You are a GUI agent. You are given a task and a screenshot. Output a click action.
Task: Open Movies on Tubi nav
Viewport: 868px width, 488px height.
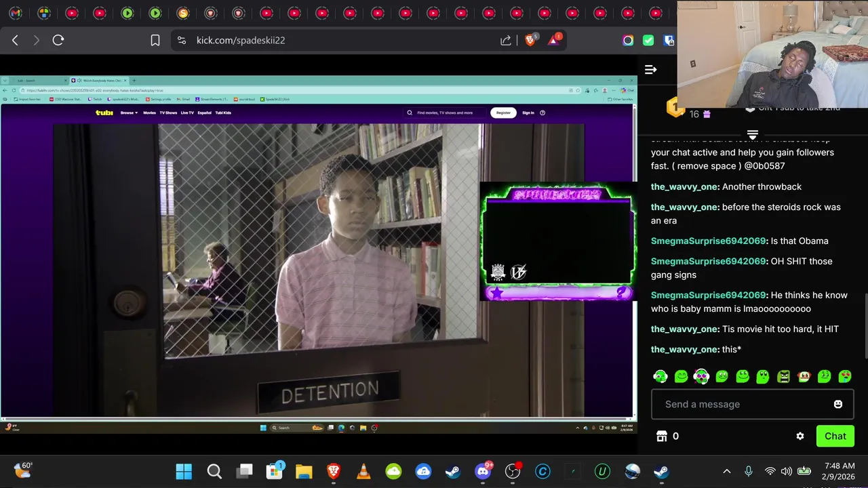point(149,113)
